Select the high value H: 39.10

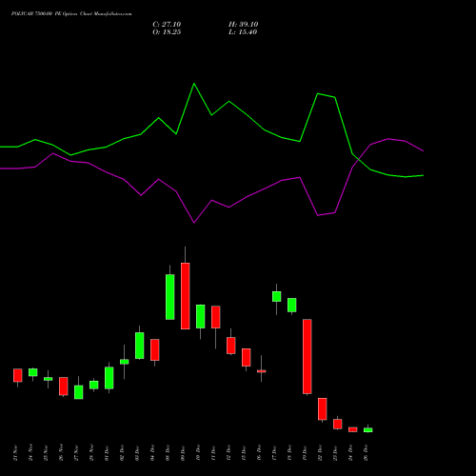click(243, 25)
